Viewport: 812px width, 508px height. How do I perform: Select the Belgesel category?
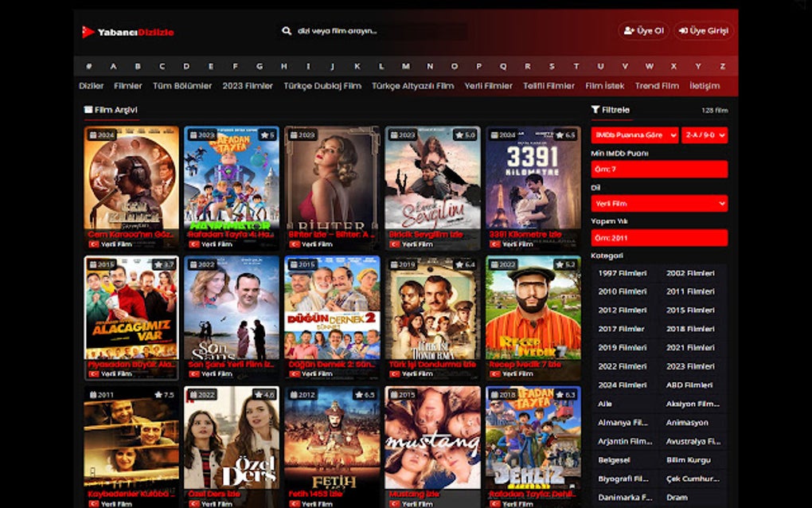(615, 460)
